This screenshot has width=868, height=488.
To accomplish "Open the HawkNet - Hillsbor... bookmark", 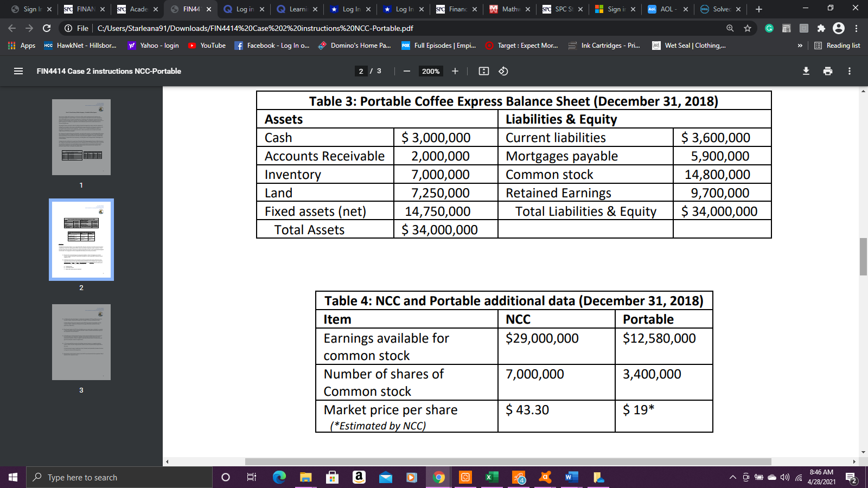I will (80, 46).
